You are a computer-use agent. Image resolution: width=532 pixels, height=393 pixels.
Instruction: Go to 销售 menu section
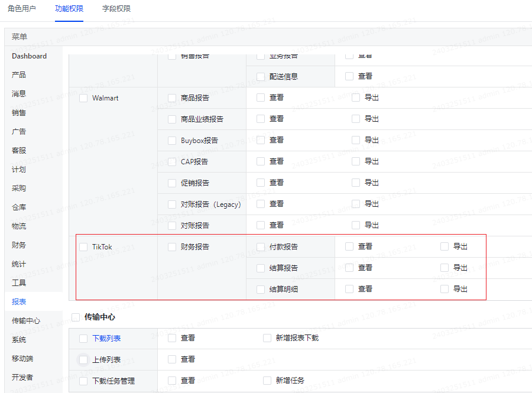(19, 112)
